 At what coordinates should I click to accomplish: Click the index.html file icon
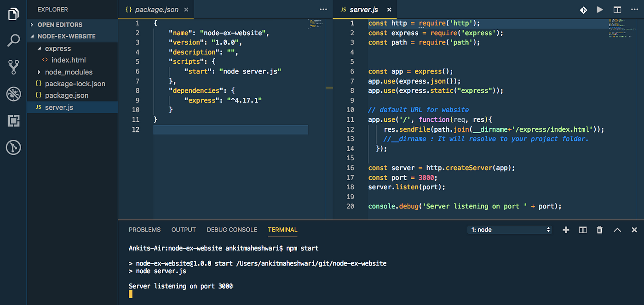tap(45, 60)
